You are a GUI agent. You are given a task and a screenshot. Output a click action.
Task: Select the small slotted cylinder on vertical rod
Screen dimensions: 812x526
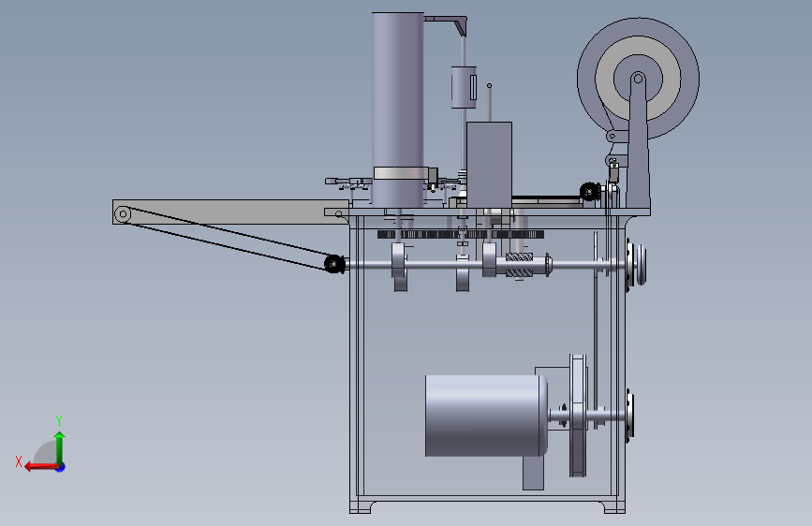(464, 87)
